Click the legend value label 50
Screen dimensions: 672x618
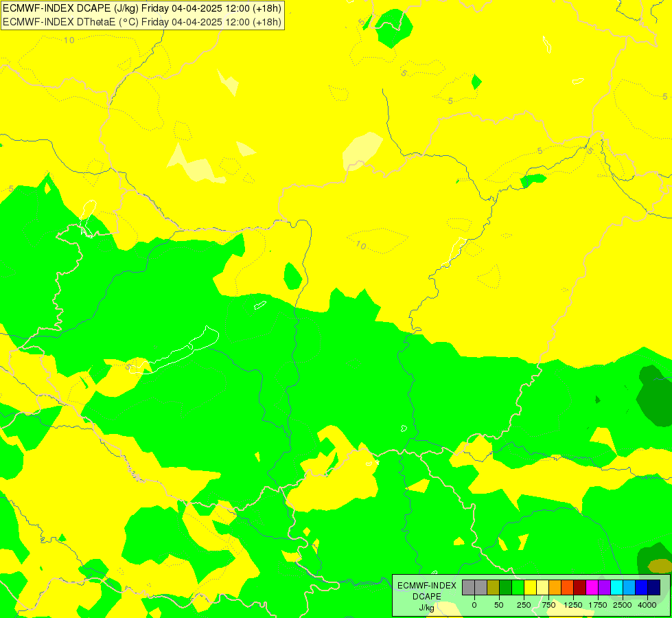coord(499,605)
